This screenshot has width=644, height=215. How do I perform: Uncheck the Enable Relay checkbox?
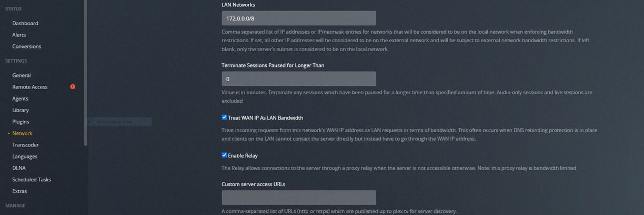pyautogui.click(x=225, y=155)
